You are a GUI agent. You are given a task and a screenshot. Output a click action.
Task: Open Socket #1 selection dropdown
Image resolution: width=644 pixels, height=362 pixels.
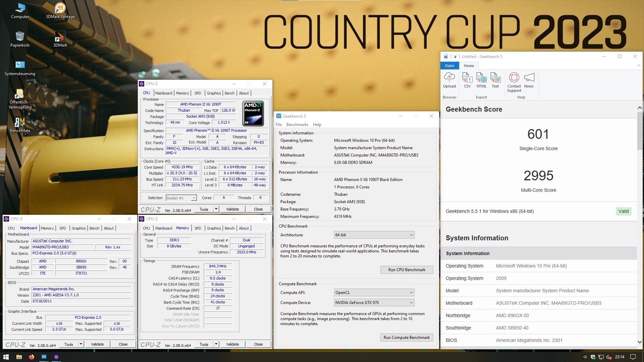coord(181,198)
